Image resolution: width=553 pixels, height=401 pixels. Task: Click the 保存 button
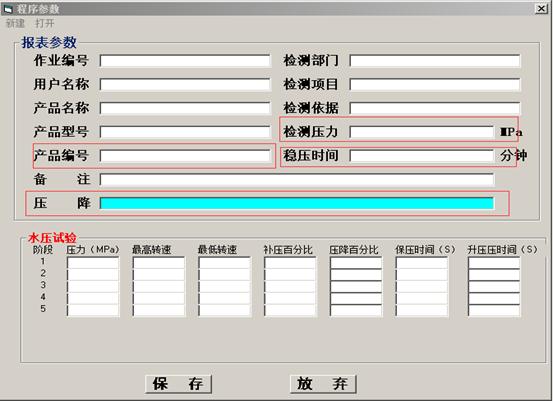tap(178, 384)
